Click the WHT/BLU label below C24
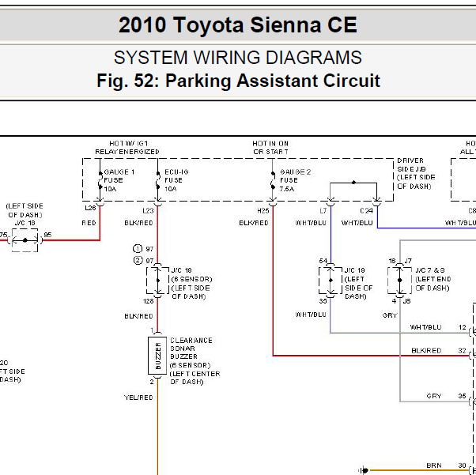This screenshot has width=476, height=475. [357, 223]
